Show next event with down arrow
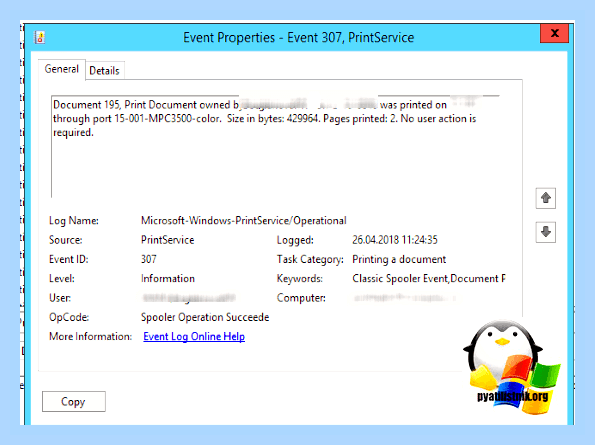 546,232
